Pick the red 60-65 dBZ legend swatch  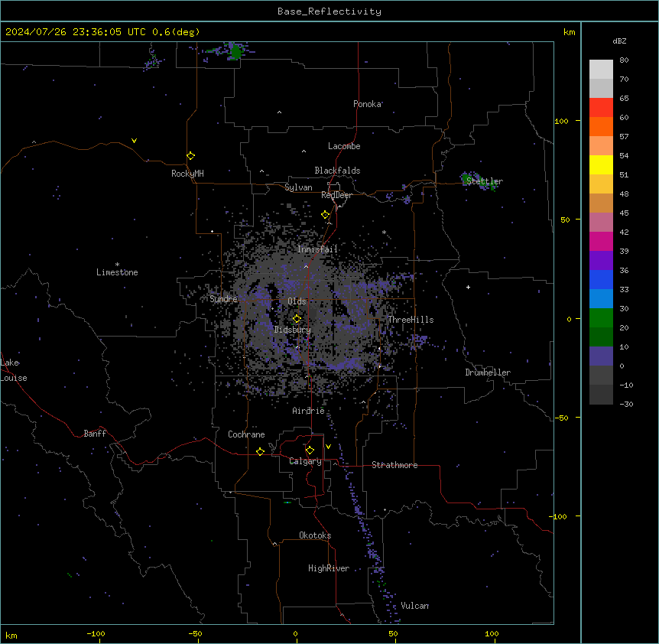point(601,108)
